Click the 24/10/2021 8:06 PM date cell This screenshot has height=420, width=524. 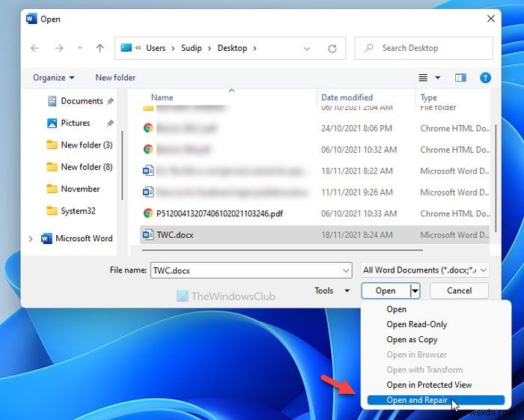click(356, 128)
